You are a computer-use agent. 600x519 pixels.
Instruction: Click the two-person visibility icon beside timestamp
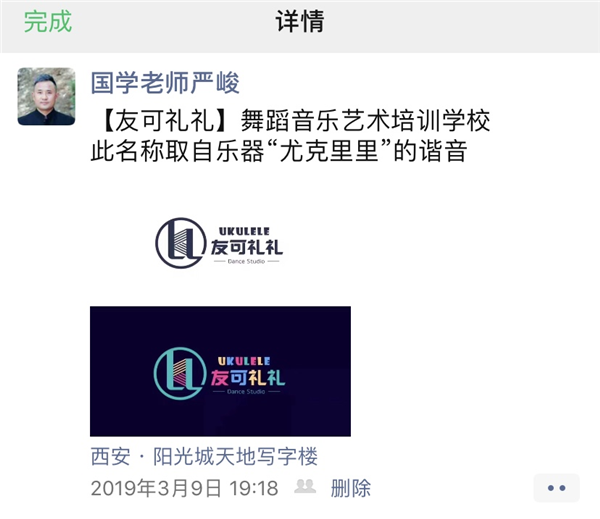click(x=305, y=486)
